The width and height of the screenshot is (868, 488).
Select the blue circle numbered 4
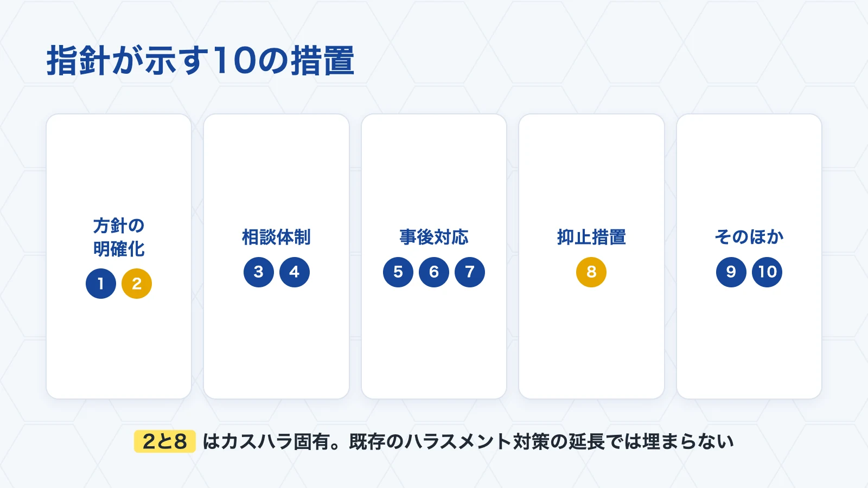[295, 272]
